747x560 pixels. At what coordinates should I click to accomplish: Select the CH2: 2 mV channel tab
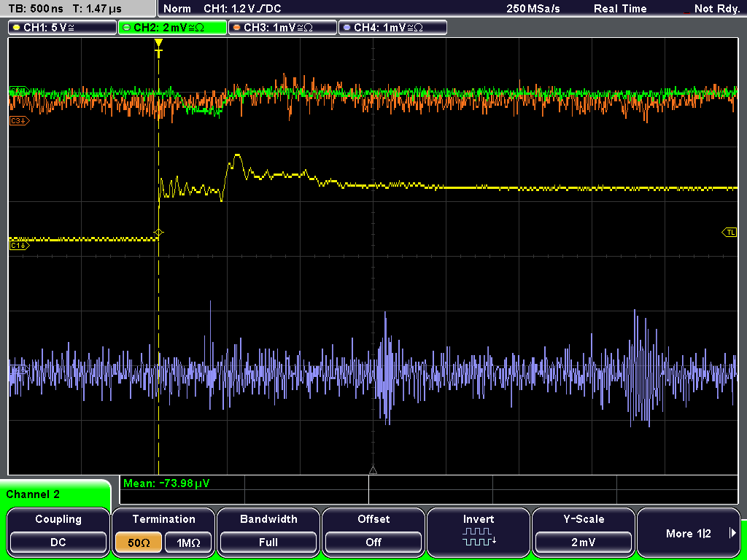click(x=172, y=27)
